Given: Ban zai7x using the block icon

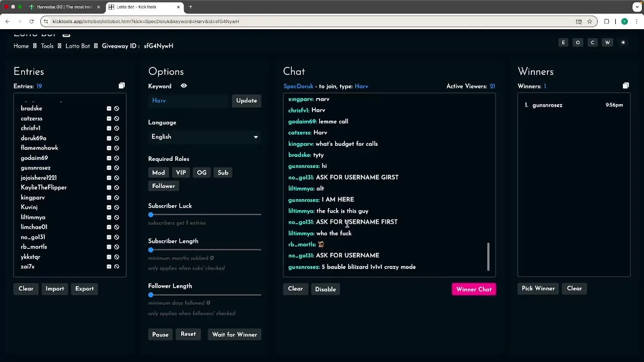Looking at the screenshot, I should [x=116, y=267].
